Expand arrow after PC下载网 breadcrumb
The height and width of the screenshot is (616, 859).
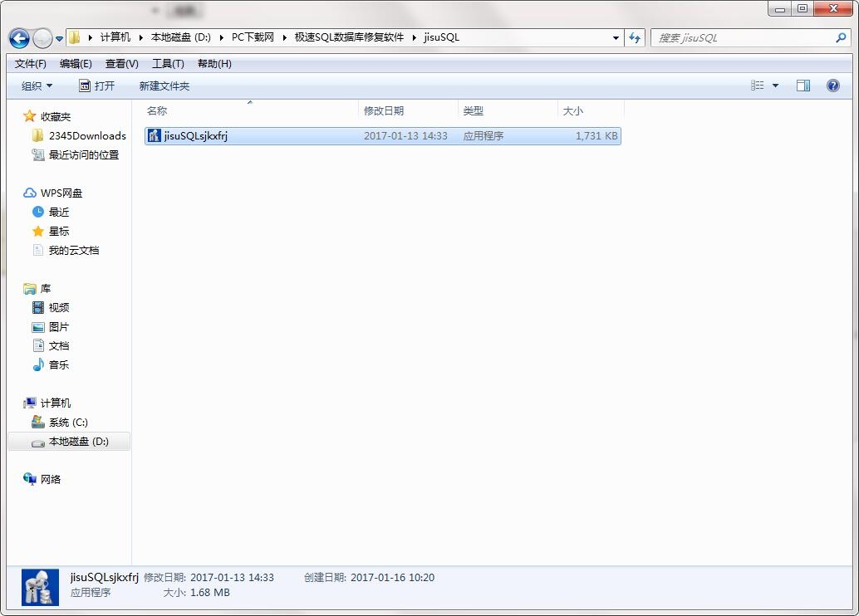pos(284,37)
